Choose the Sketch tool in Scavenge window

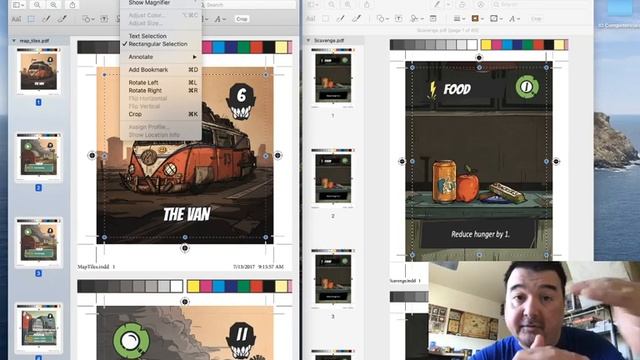point(341,19)
